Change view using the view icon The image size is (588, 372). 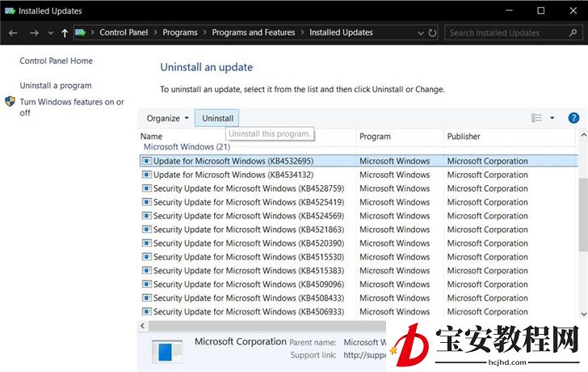tap(536, 118)
